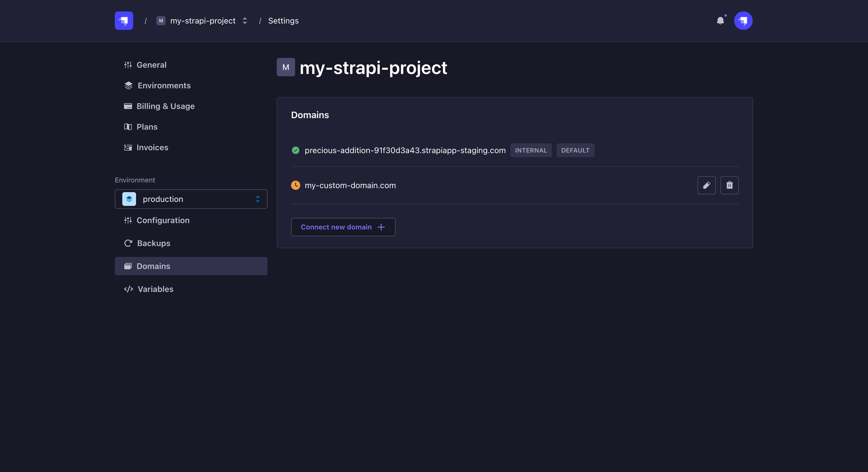868x472 pixels.
Task: Click the DEFAULT badge on the staging domain
Action: coord(575,150)
